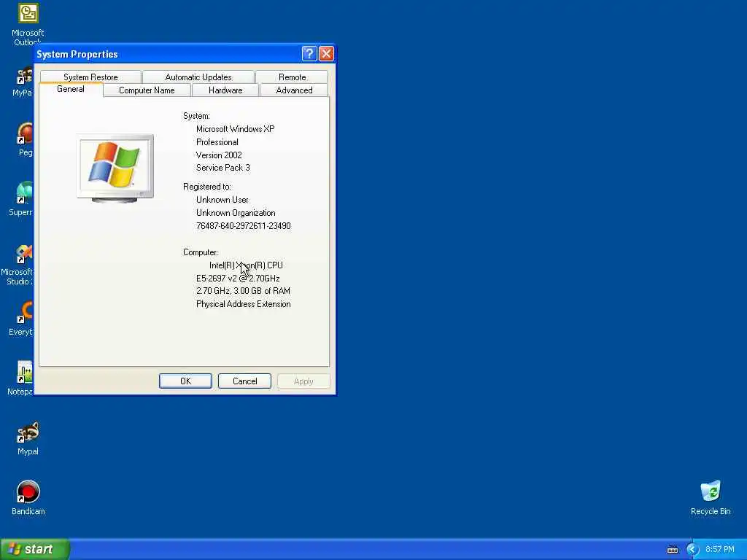Click the 'System:' label
Screen dimensions: 747x560
coord(196,116)
